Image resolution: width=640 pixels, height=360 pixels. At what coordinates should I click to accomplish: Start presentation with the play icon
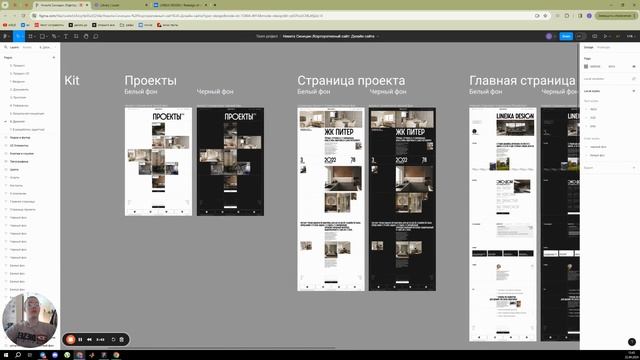click(x=606, y=36)
